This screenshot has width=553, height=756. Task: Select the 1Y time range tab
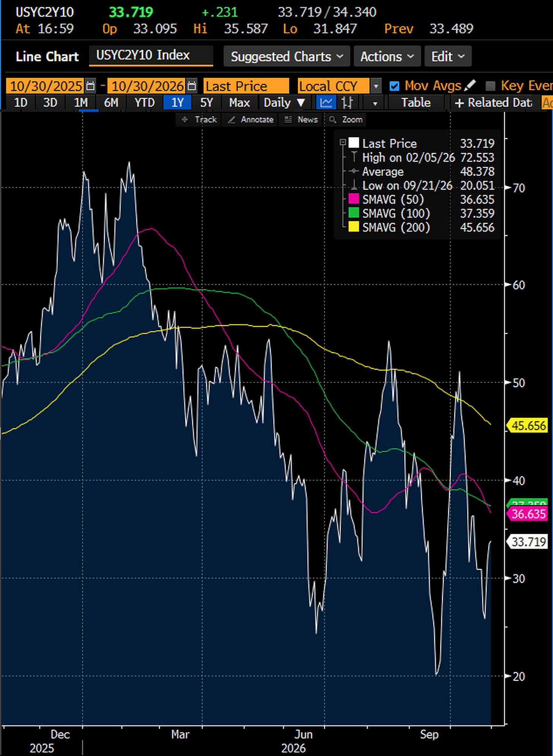[x=177, y=103]
